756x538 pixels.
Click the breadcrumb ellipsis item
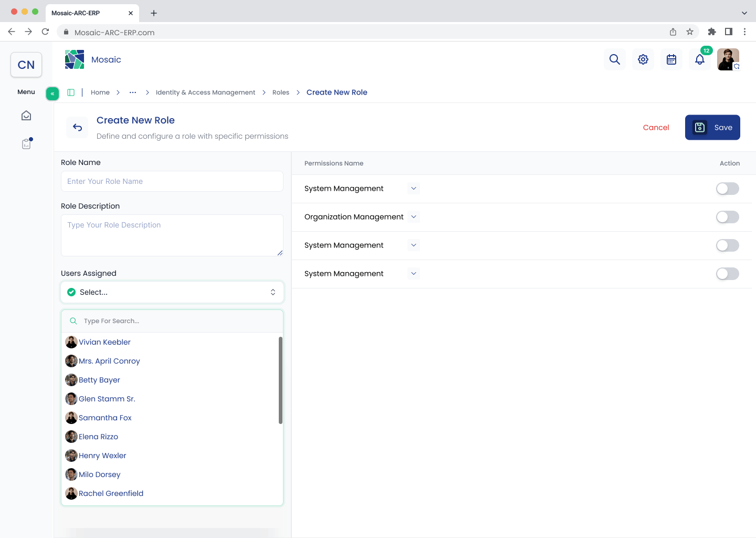[133, 92]
